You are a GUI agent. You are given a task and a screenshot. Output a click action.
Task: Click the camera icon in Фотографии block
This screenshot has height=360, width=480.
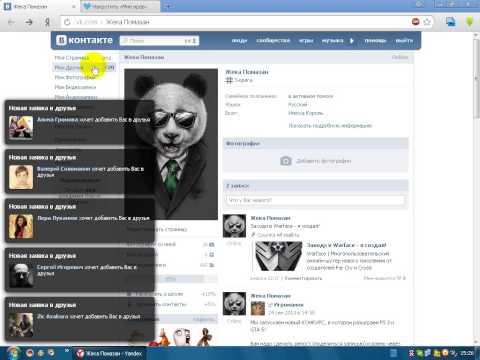pos(286,161)
